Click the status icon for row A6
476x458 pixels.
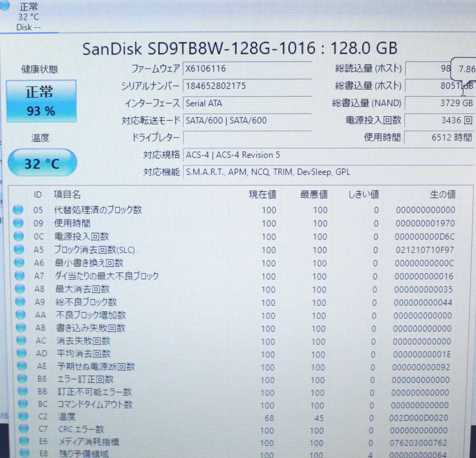(x=19, y=263)
